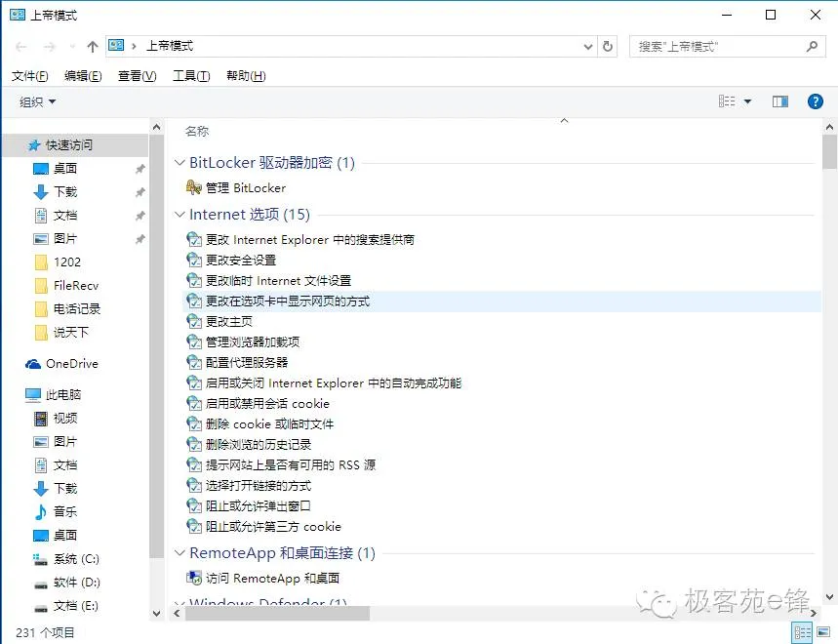Refresh the folder using the refresh icon
838x644 pixels.
[x=607, y=45]
